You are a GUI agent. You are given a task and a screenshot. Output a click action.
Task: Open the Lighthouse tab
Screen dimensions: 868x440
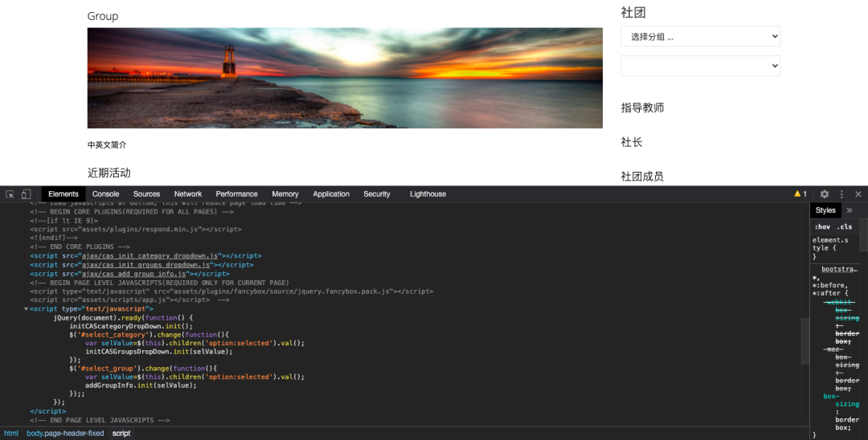[x=428, y=194]
